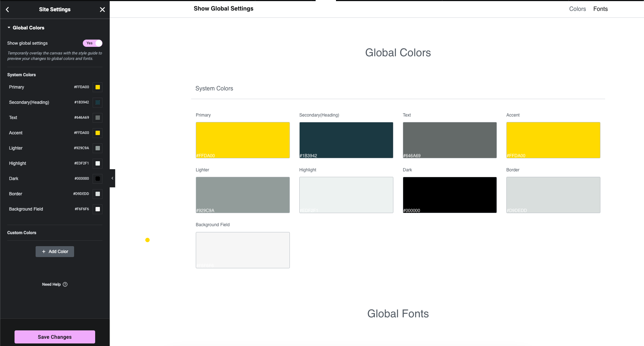Close the Site Settings panel
This screenshot has width=644, height=346.
[x=102, y=9]
